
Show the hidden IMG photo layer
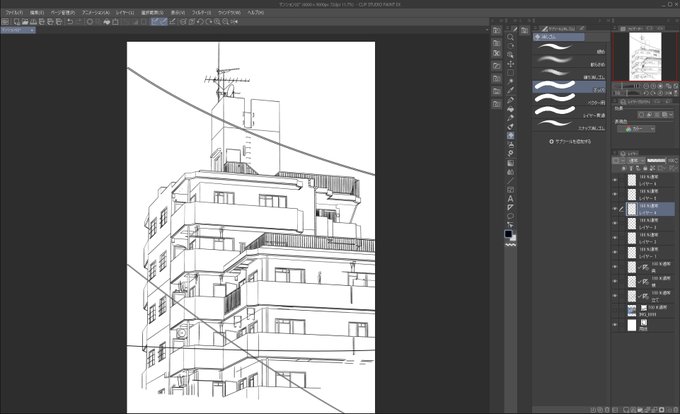coord(615,310)
